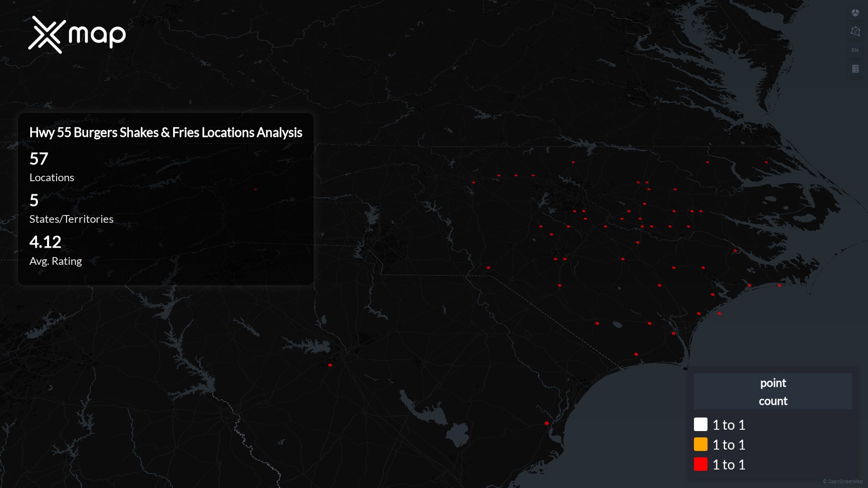Click the 5 States/Territories statistic
Image resolution: width=868 pixels, height=488 pixels.
[34, 201]
